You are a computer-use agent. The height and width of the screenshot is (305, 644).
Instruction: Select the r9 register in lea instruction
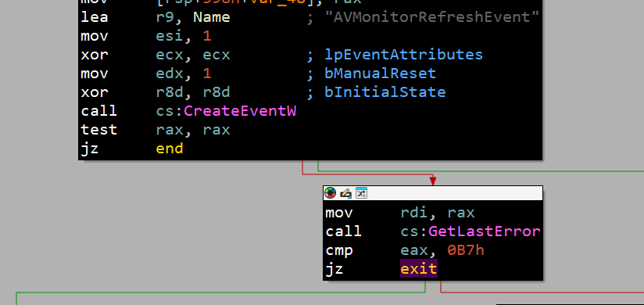(166, 17)
